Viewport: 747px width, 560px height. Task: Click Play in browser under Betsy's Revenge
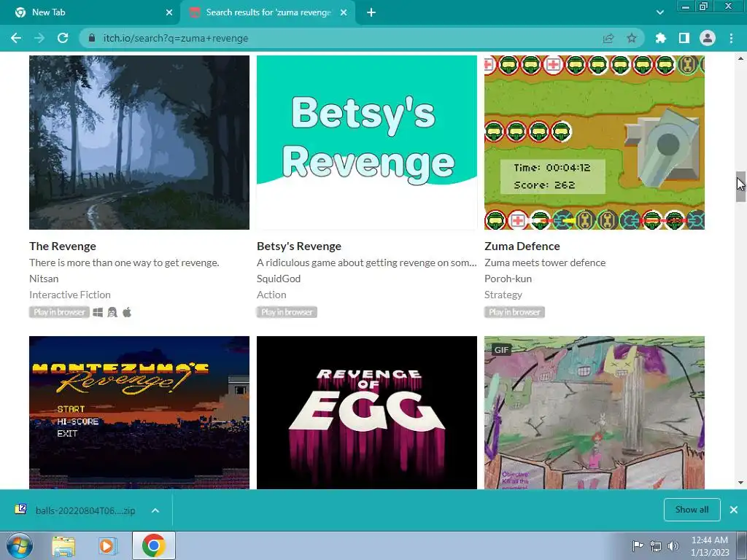[x=287, y=312]
